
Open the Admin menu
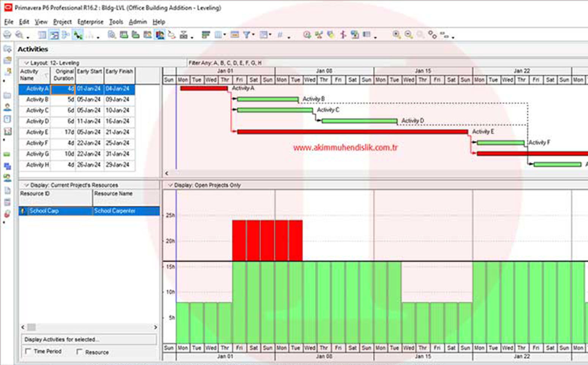(138, 22)
